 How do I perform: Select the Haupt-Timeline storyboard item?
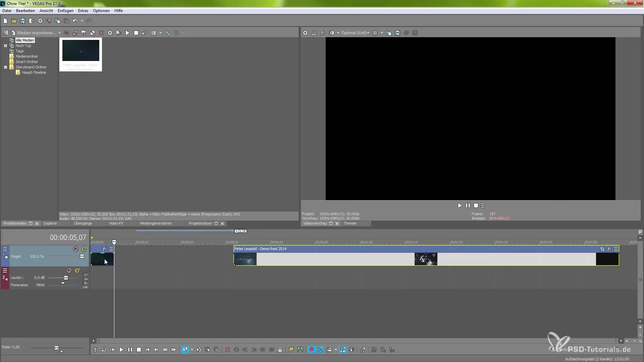[34, 72]
